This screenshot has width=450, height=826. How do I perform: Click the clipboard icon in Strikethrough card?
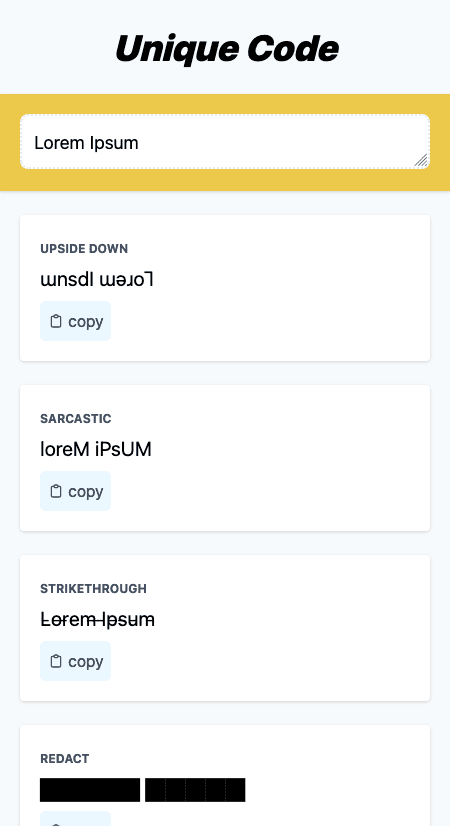tap(56, 662)
